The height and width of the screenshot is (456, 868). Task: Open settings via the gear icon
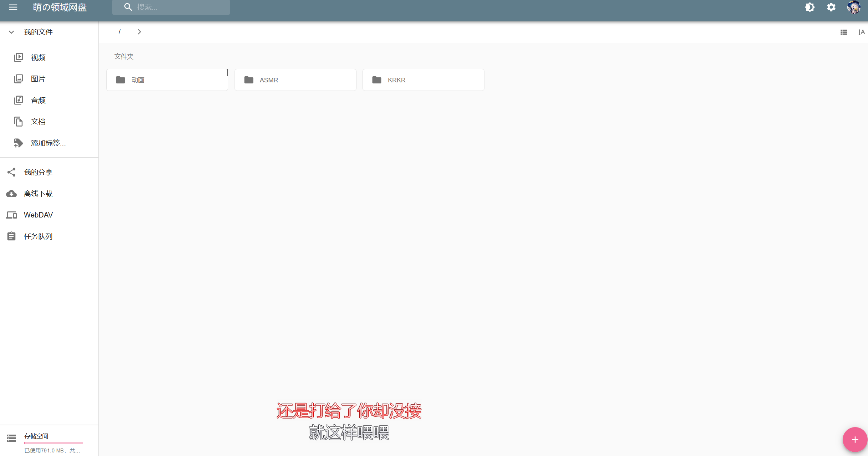tap(831, 7)
